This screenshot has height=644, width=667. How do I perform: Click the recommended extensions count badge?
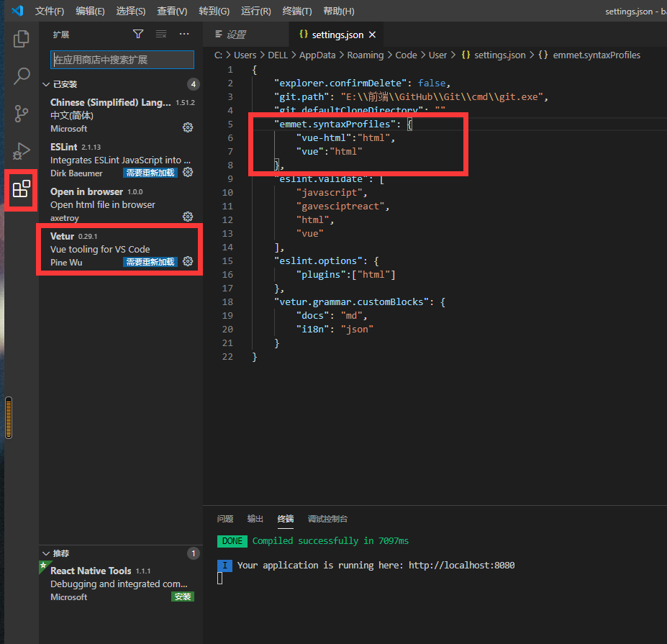coord(193,553)
